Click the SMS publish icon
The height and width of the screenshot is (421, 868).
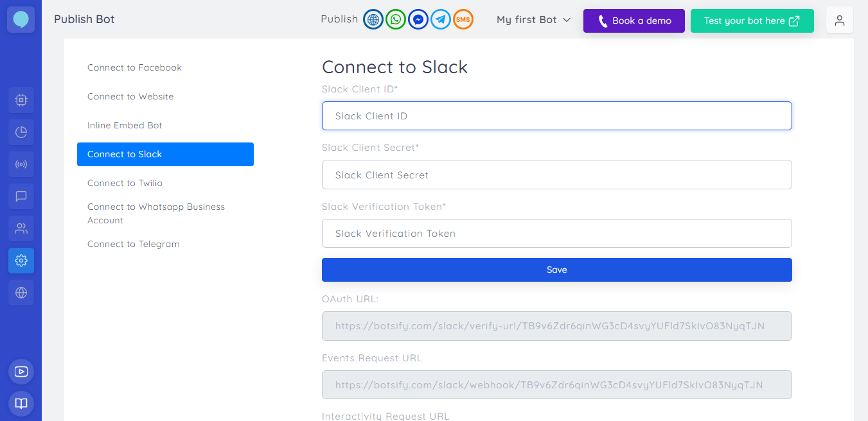(x=463, y=20)
